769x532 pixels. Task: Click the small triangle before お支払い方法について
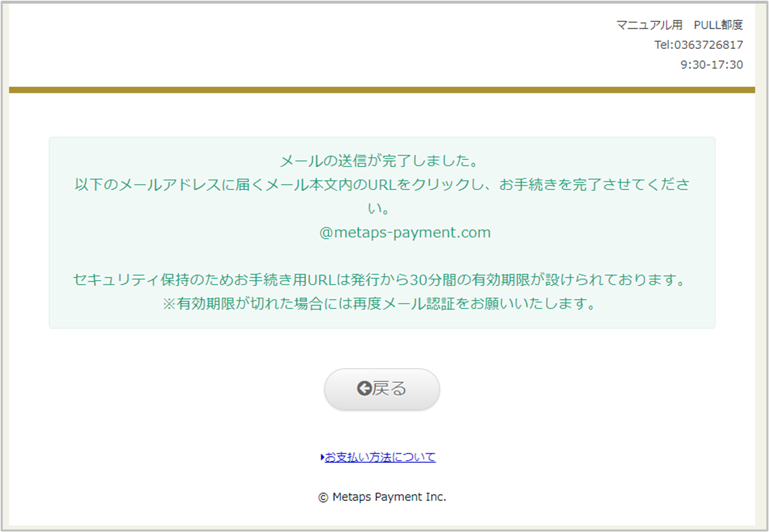[x=322, y=457]
